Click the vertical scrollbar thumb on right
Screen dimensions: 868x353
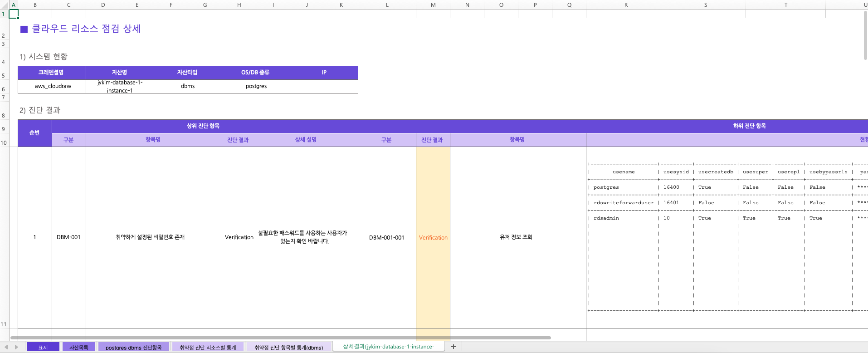coord(865,35)
